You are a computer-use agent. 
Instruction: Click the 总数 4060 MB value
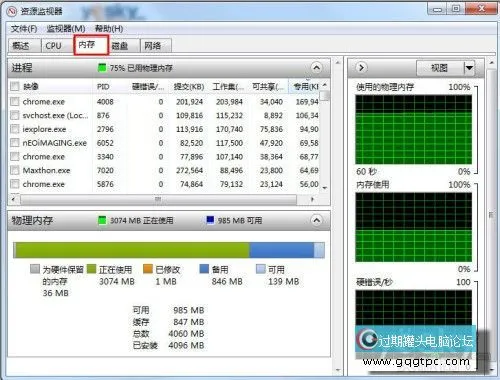point(186,334)
